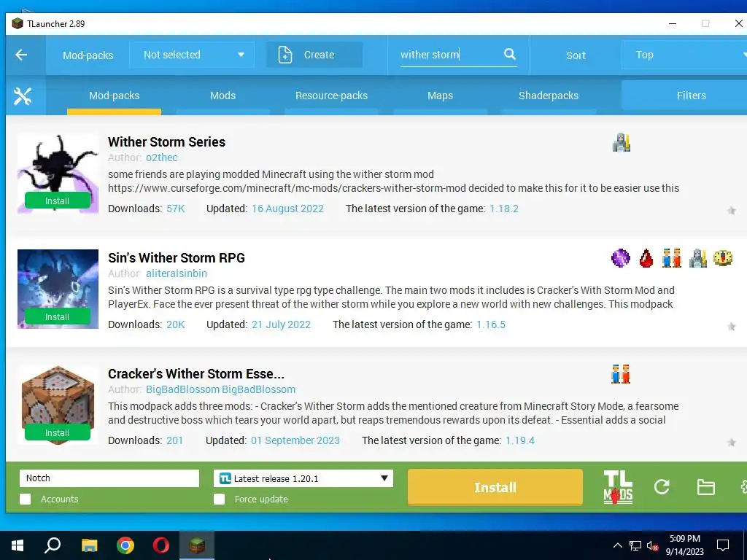Click the Sort label
Screen dimensions: 747x560
click(x=576, y=55)
